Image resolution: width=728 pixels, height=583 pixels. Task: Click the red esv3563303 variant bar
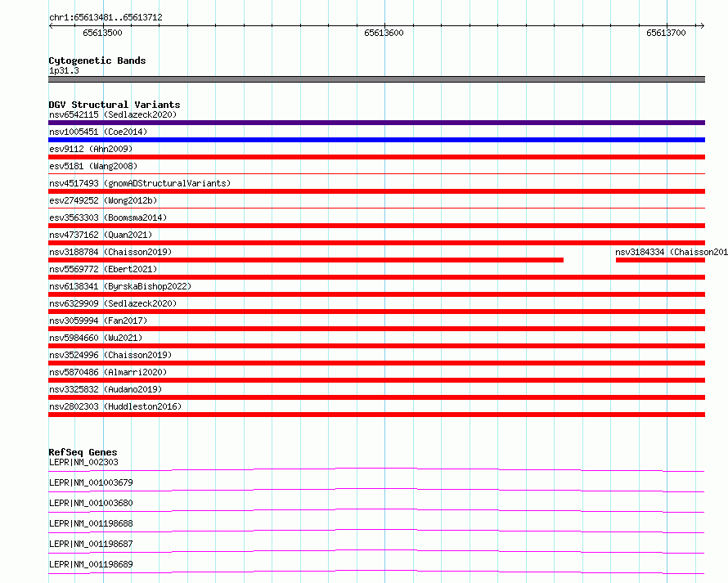(x=376, y=226)
